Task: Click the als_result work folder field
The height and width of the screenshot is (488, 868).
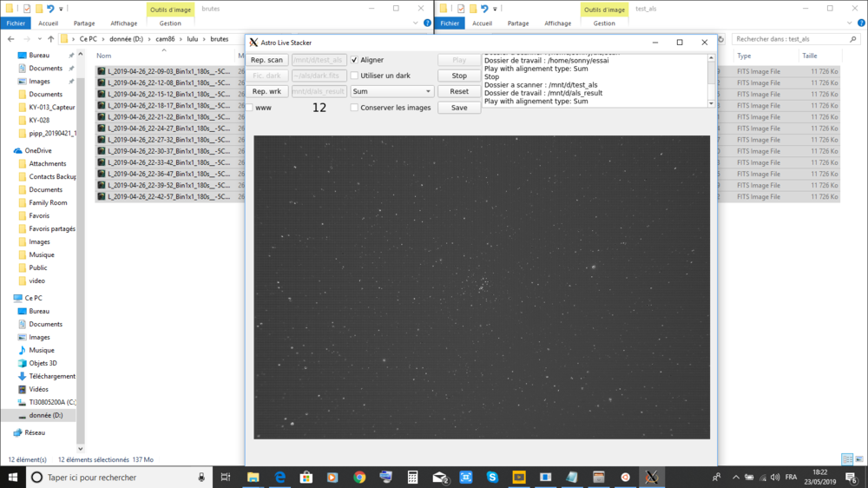Action: [319, 91]
